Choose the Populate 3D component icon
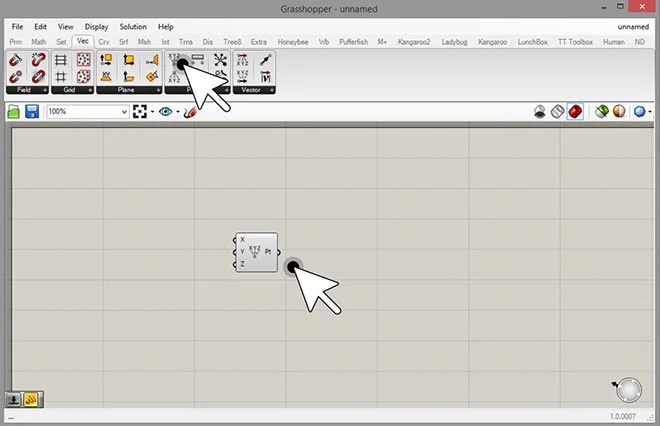Viewport: 660px width, 426px height. coord(83,77)
